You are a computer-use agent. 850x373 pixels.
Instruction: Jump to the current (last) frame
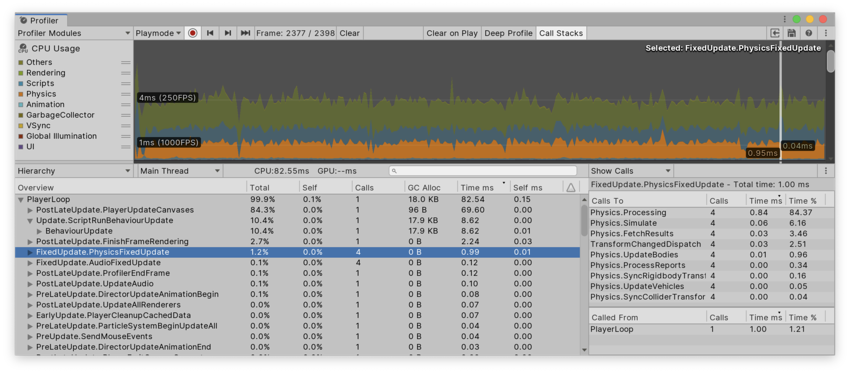pos(246,33)
